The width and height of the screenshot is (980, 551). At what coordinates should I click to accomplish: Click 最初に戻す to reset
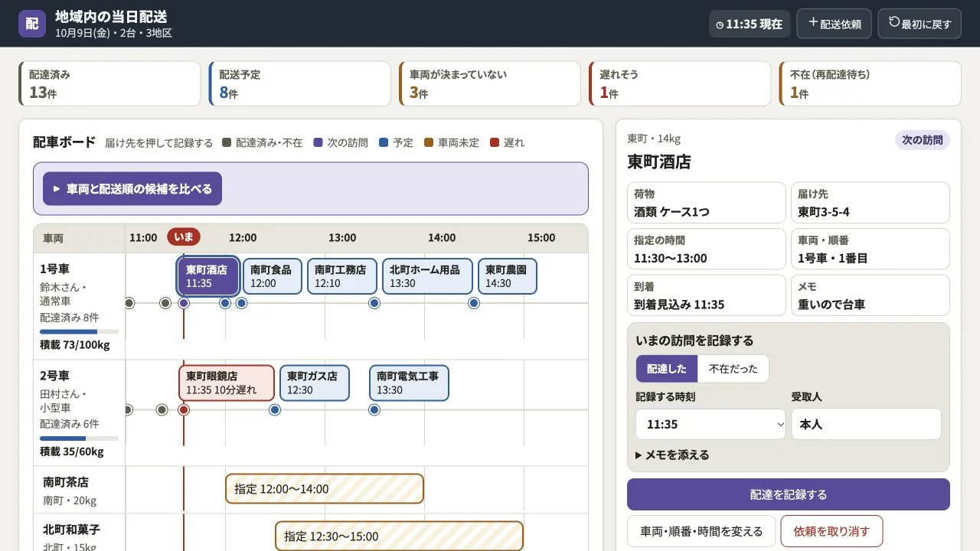[x=920, y=24]
